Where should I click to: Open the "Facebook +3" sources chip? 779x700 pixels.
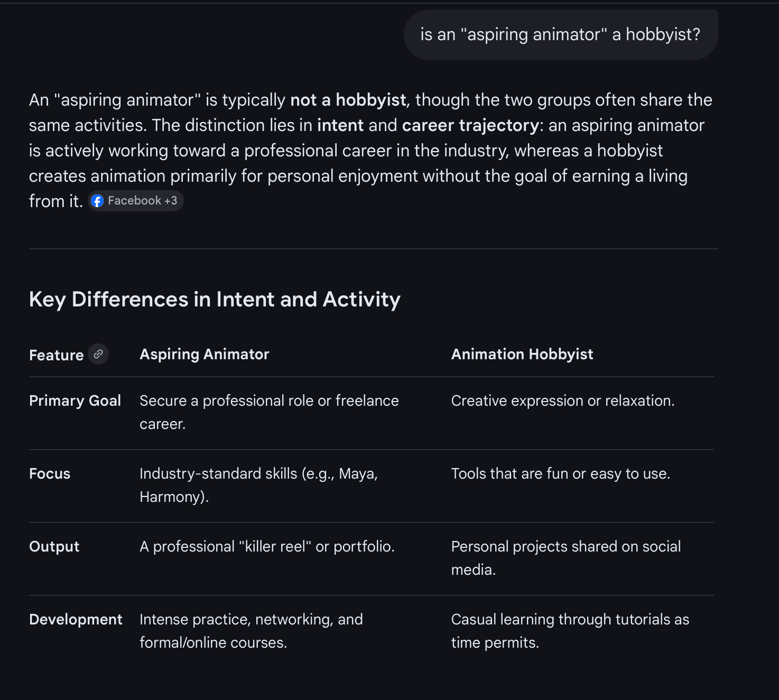tap(136, 201)
